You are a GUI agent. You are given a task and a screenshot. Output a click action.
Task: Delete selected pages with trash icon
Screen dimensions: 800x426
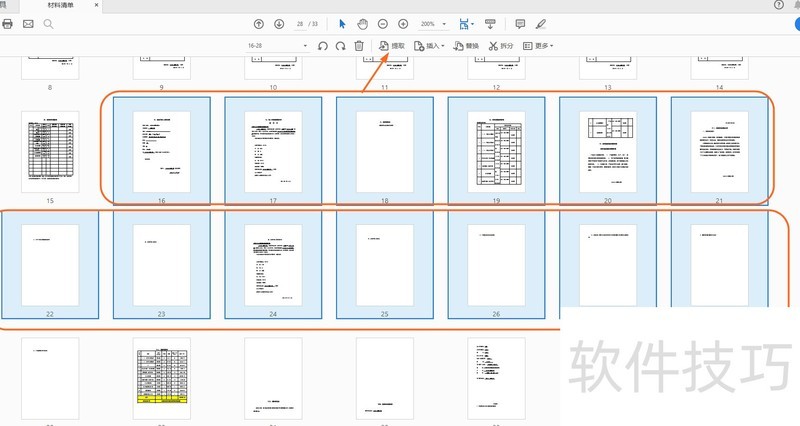point(359,46)
